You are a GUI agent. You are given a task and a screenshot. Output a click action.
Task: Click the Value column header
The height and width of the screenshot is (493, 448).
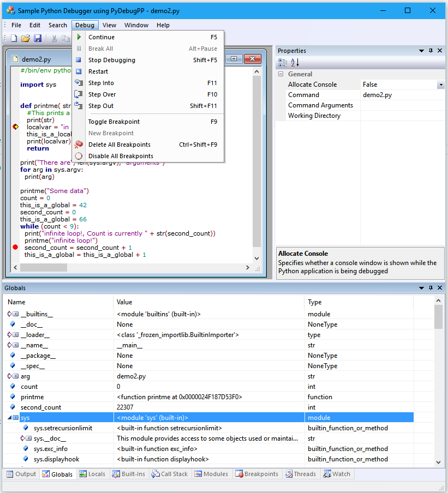(208, 302)
